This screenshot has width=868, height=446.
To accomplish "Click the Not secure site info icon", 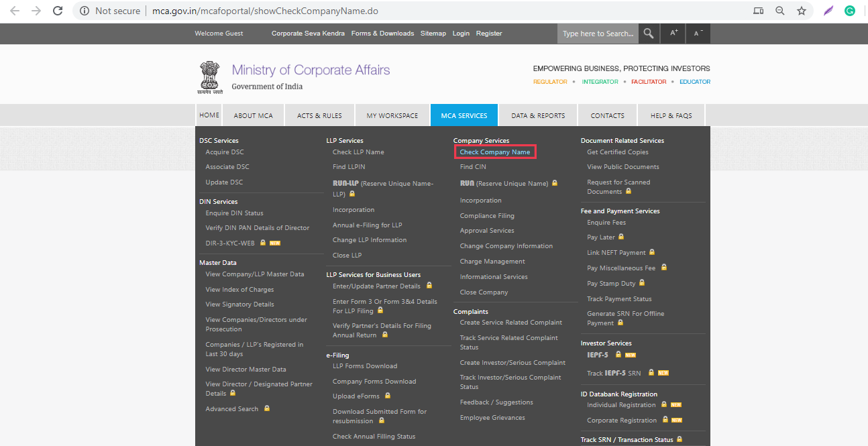I will tap(85, 11).
